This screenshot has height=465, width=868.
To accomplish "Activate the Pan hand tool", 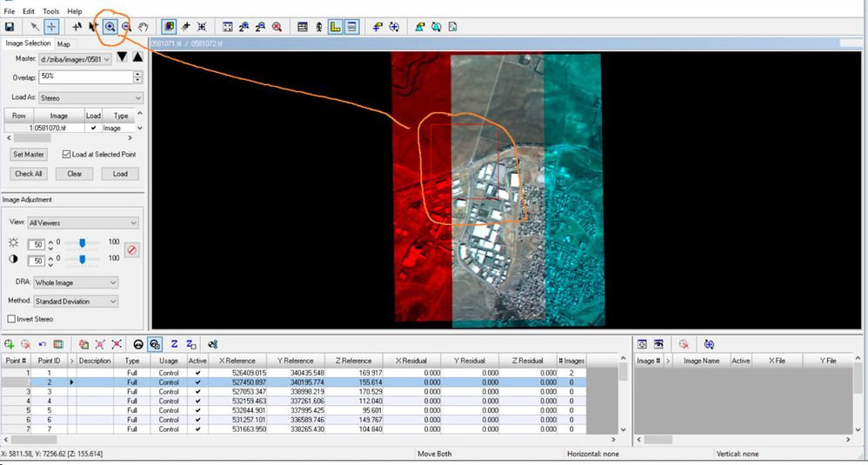I will (143, 27).
